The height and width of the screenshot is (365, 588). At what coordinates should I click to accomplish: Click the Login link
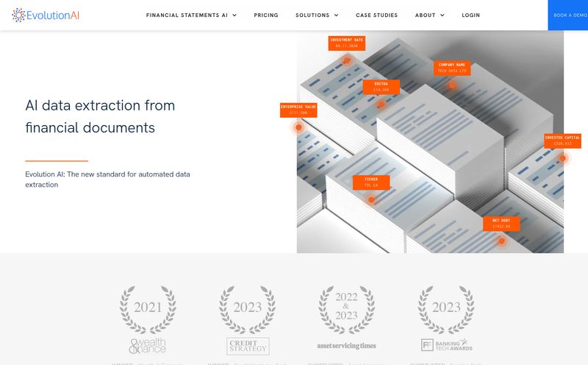[x=471, y=15]
